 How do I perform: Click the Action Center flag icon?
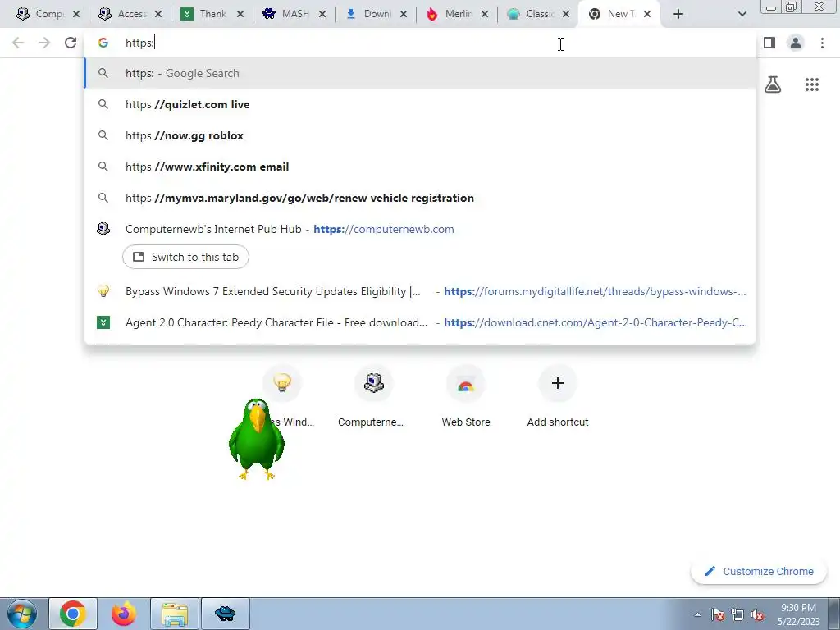tap(718, 615)
